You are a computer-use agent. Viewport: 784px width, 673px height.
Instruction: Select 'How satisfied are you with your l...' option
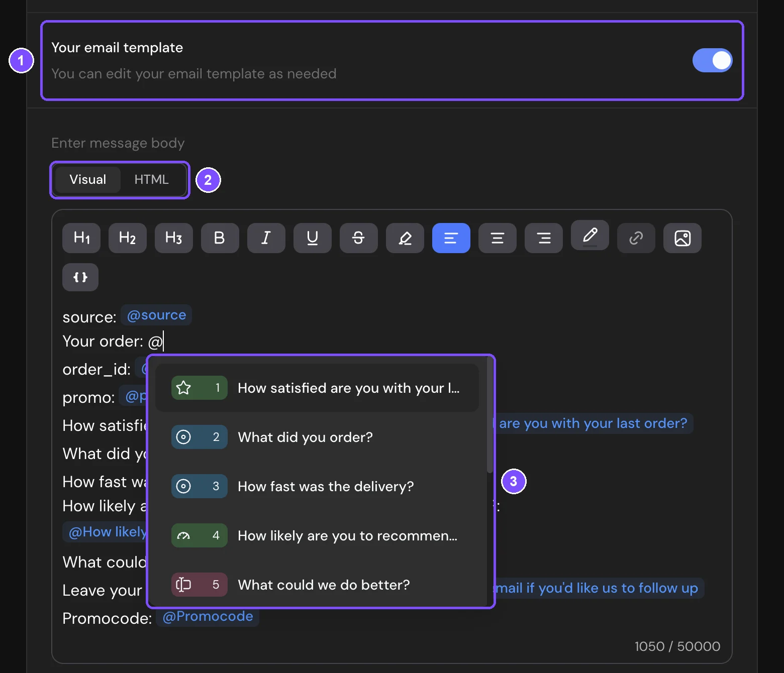coord(317,388)
